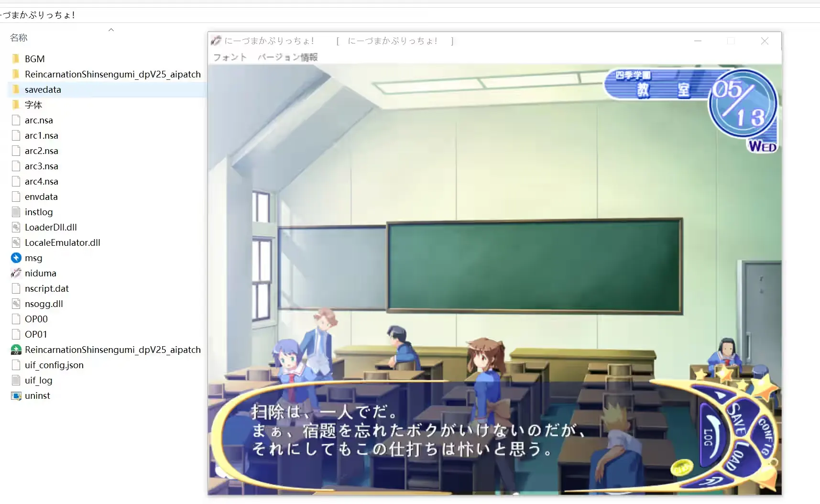Click the file name 'envdata'
The width and height of the screenshot is (820, 504).
(41, 197)
